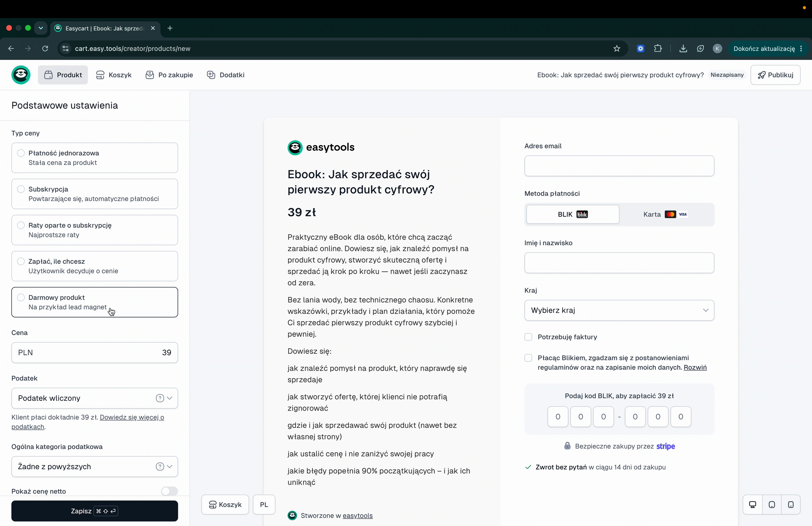Viewport: 812px width, 526px height.
Task: Toggle Pokaż cenę netto switch
Action: [169, 491]
